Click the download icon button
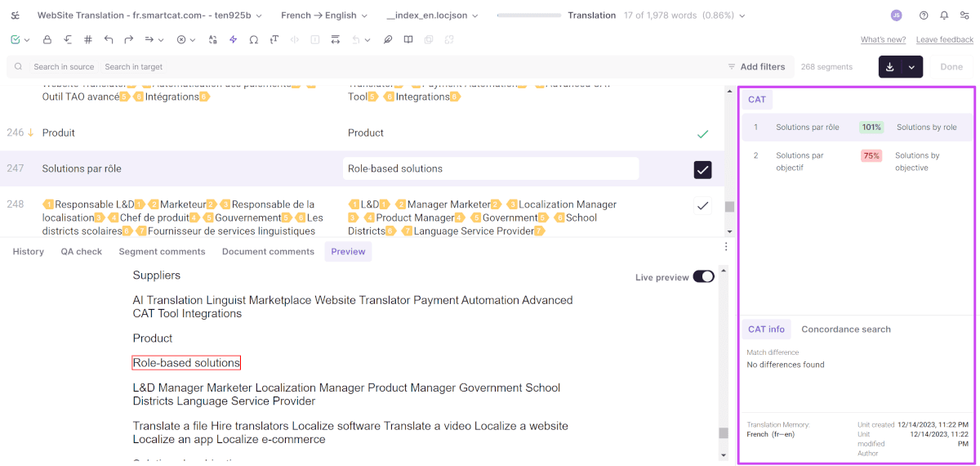Viewport: 980px width, 466px height. click(890, 67)
